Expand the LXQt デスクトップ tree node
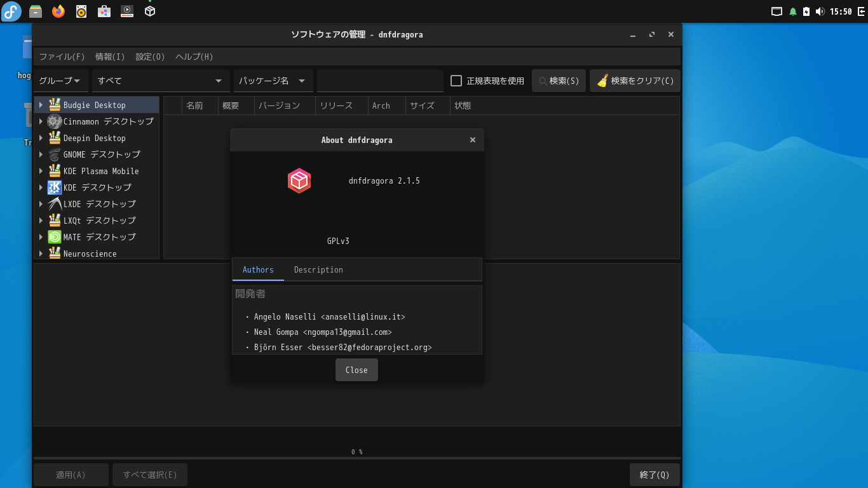This screenshot has width=868, height=488. pyautogui.click(x=41, y=220)
